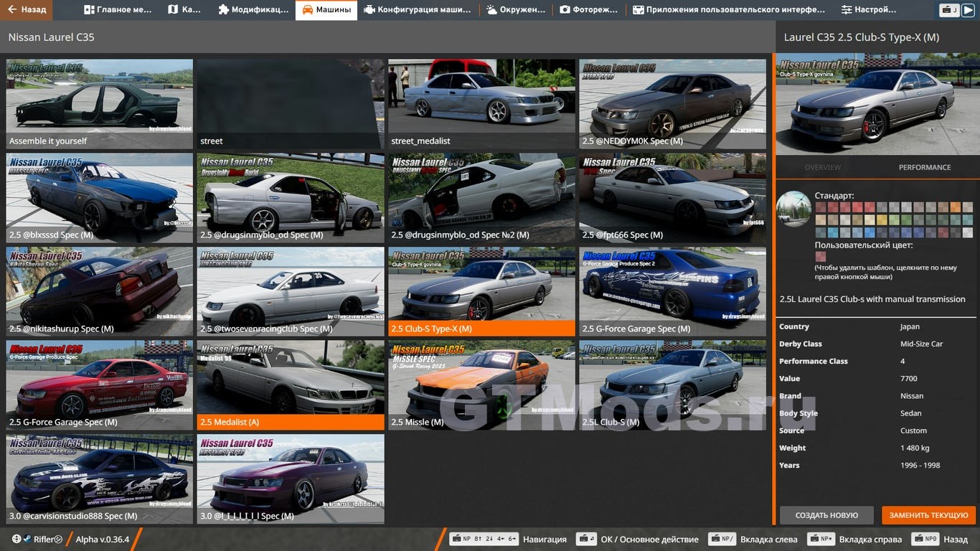The width and height of the screenshot is (980, 551).
Task: Select the 2.5 @blxsssd Spec (M) car
Action: pyautogui.click(x=100, y=198)
